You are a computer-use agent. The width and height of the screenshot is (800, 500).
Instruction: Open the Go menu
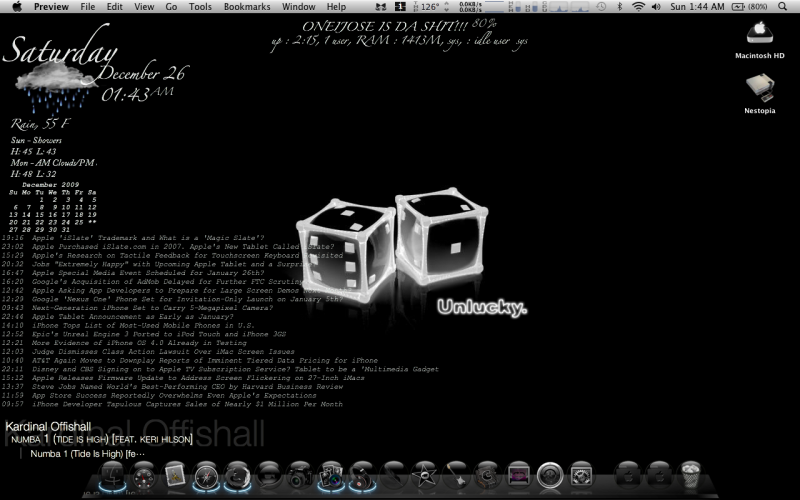171,7
